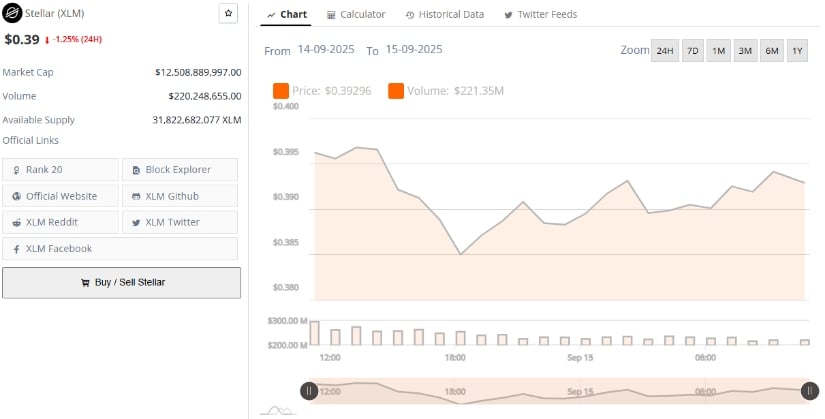Click the $0.39 current price text
Image resolution: width=825 pixels, height=419 pixels.
tap(22, 39)
